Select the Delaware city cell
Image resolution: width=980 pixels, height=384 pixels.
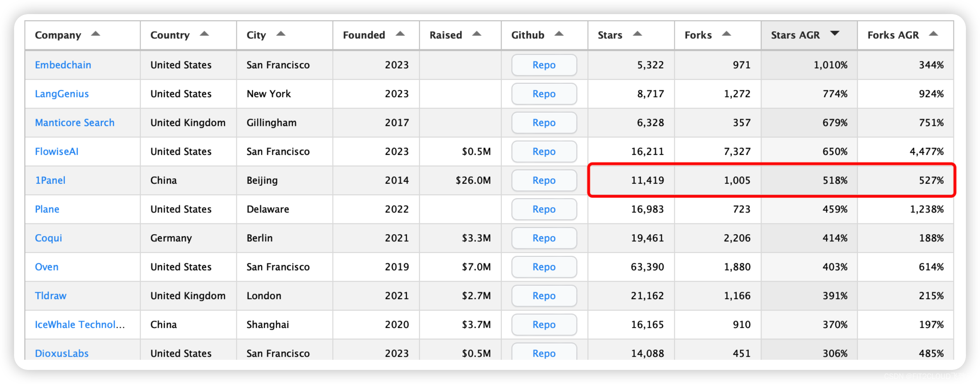click(285, 209)
